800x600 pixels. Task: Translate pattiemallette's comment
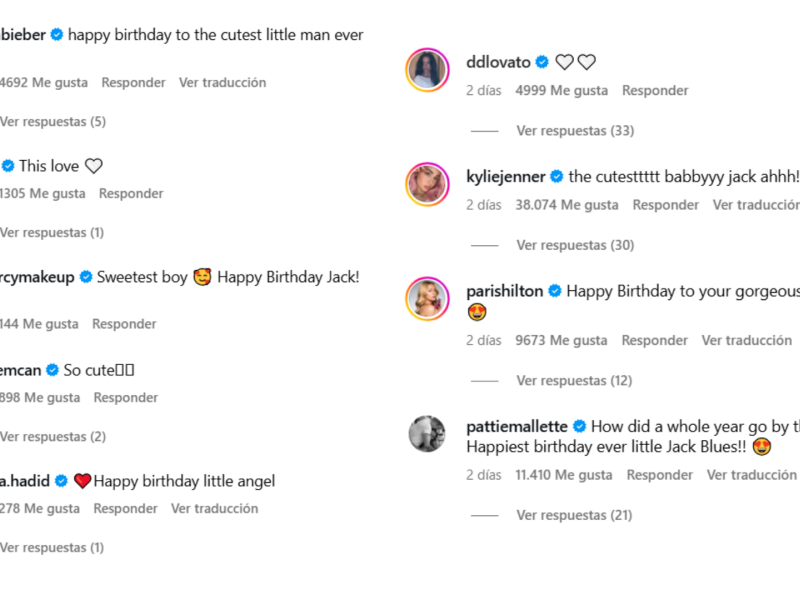[x=751, y=475]
